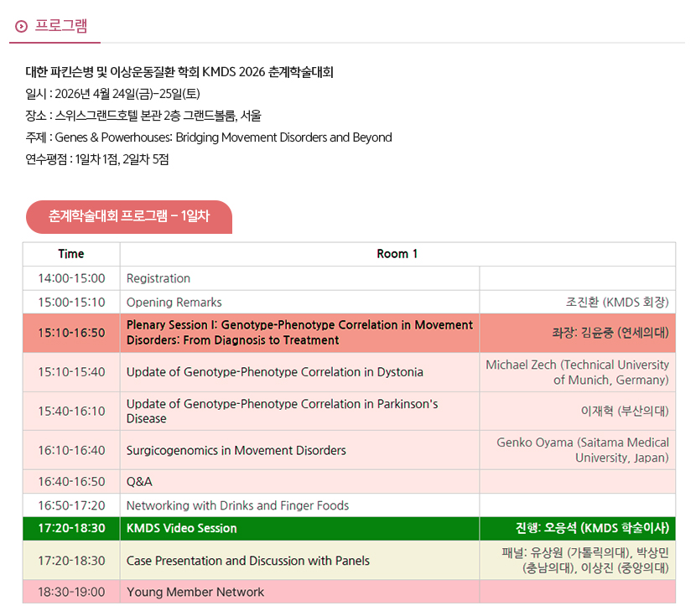The image size is (696, 616).
Task: Select the Genotype-Phenotype Correlation in Dystonia talk
Action: coord(275,372)
